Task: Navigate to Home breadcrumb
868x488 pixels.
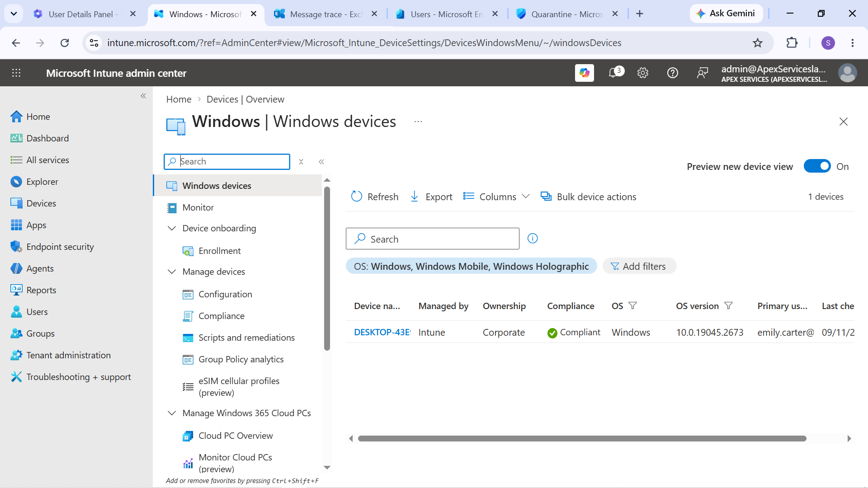Action: pyautogui.click(x=179, y=99)
